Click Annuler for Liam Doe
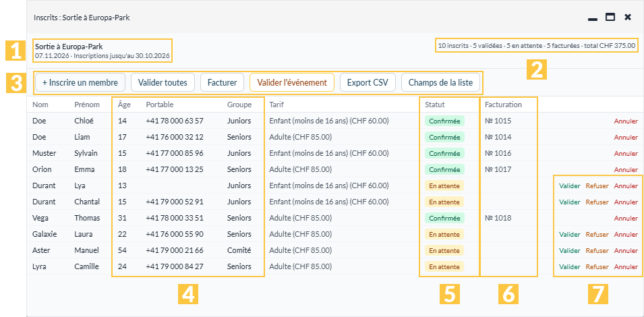Viewport: 644px width, 317px height. [626, 137]
